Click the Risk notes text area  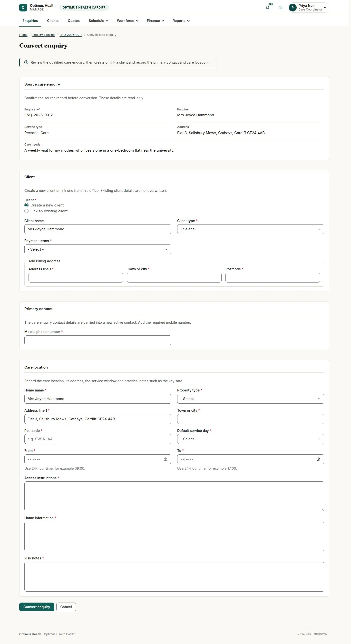(174, 577)
